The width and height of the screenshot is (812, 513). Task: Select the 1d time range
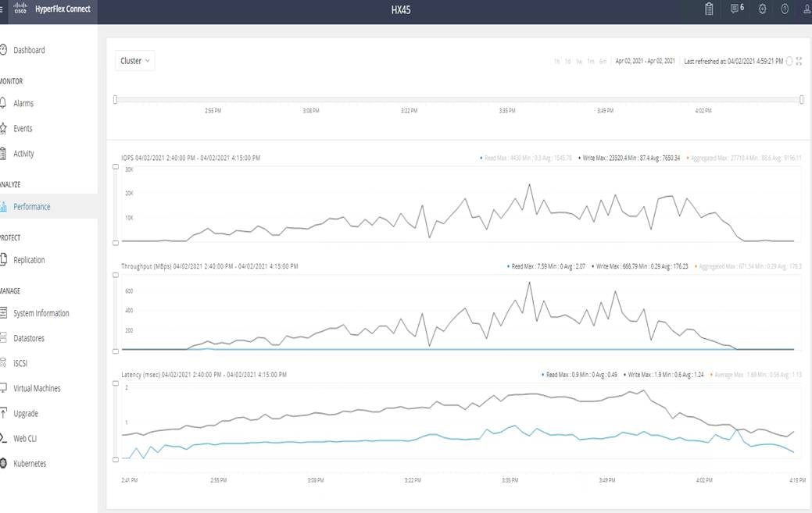(x=567, y=61)
